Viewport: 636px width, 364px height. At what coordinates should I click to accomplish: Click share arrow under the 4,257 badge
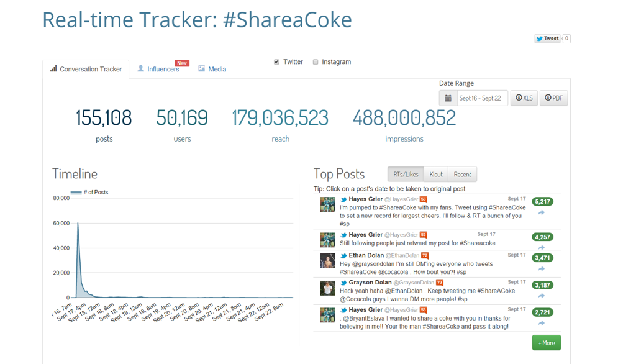(x=542, y=248)
